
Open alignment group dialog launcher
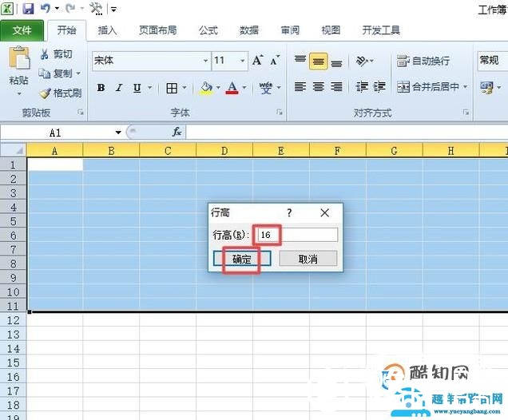(466, 112)
